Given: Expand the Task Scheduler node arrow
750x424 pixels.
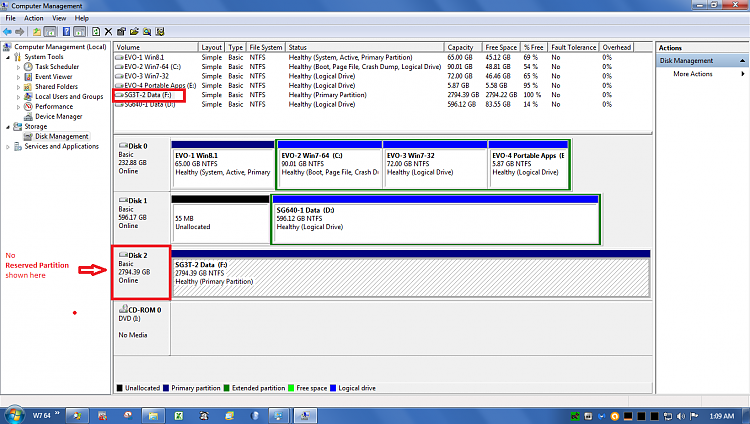Looking at the screenshot, I should tap(18, 67).
